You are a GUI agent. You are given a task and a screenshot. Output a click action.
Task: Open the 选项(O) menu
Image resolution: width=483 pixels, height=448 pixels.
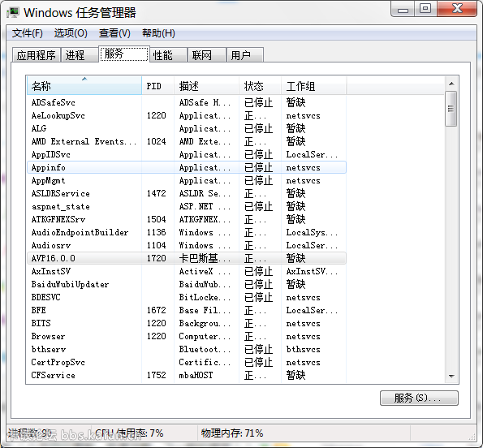pos(71,33)
